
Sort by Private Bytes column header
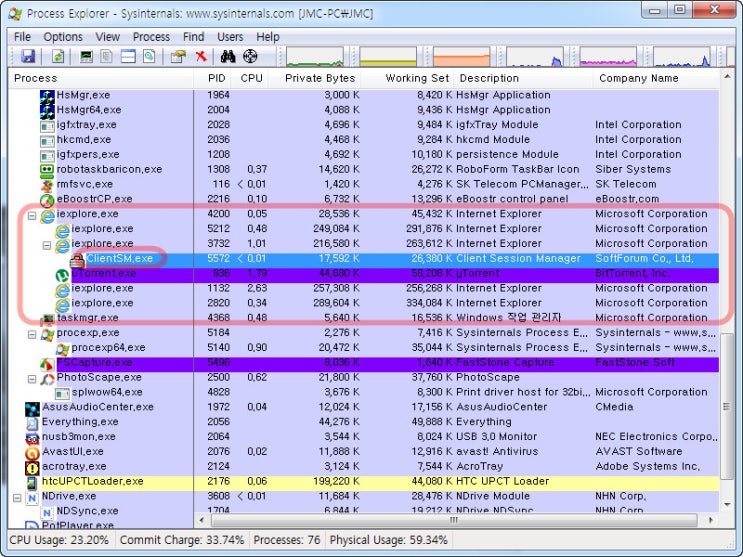point(319,78)
